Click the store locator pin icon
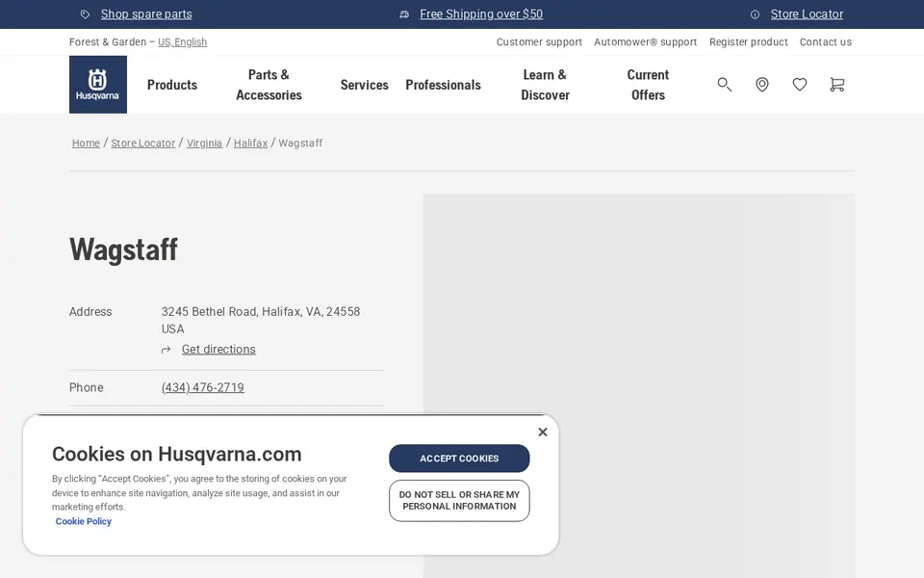 click(762, 85)
